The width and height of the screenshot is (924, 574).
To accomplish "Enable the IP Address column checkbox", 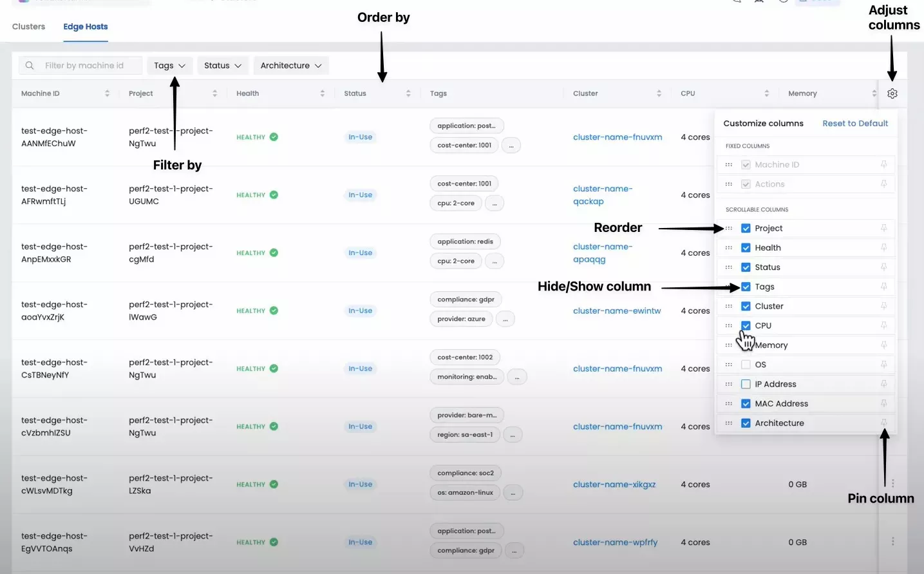I will pyautogui.click(x=746, y=384).
